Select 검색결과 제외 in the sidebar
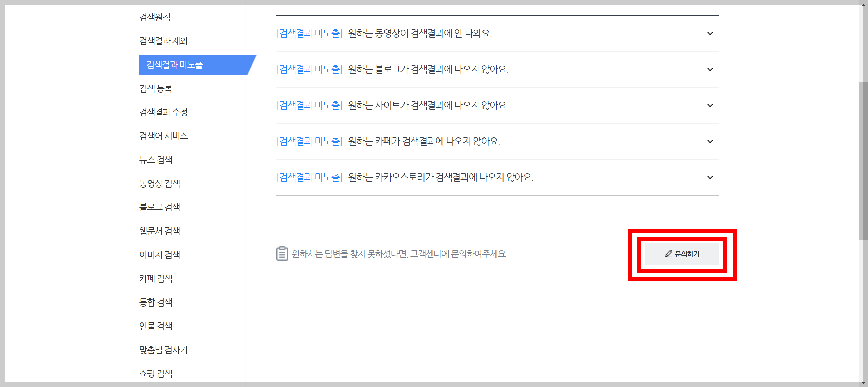Viewport: 868px width, 387px height. click(163, 41)
